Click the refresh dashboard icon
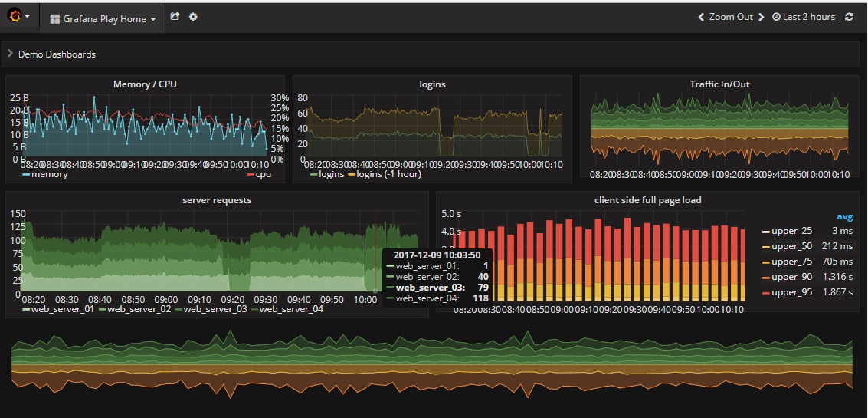Viewport: 868px width, 418px height. 849,17
